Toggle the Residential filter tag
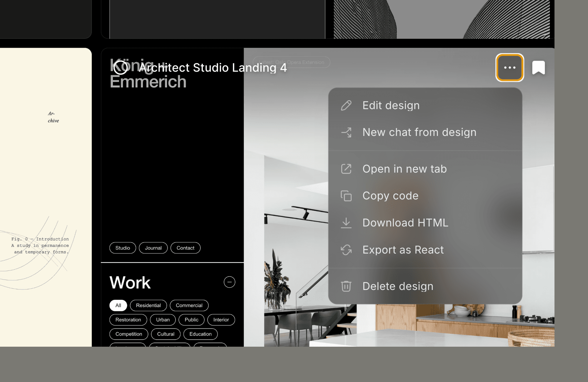This screenshot has width=588, height=382. point(148,305)
